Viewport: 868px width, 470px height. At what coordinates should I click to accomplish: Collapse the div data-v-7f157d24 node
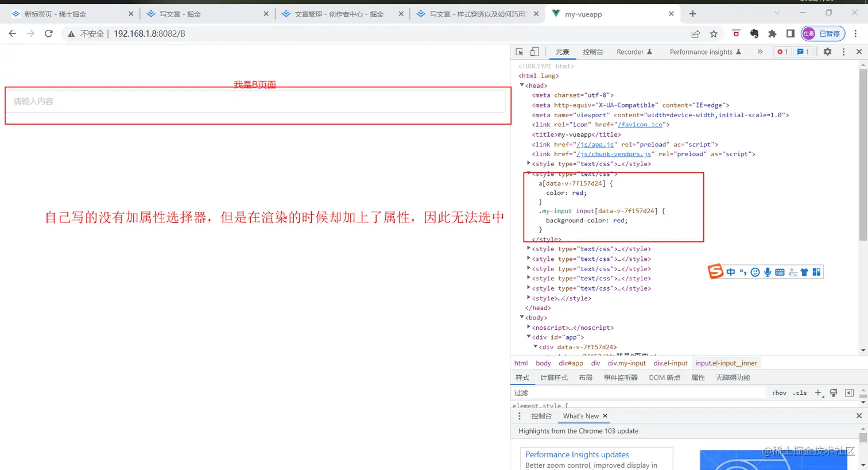tap(536, 346)
